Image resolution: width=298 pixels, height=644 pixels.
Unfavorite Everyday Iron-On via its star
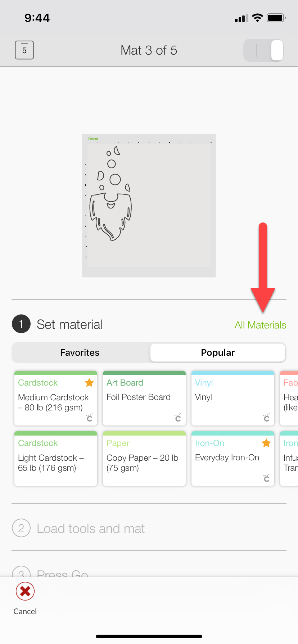pos(266,443)
